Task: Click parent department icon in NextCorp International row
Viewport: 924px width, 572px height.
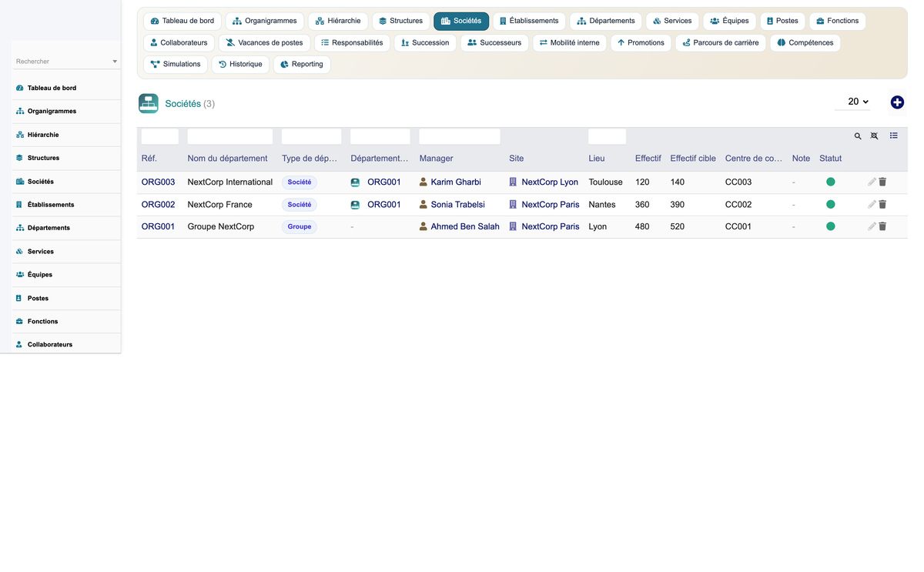Action: (x=355, y=182)
